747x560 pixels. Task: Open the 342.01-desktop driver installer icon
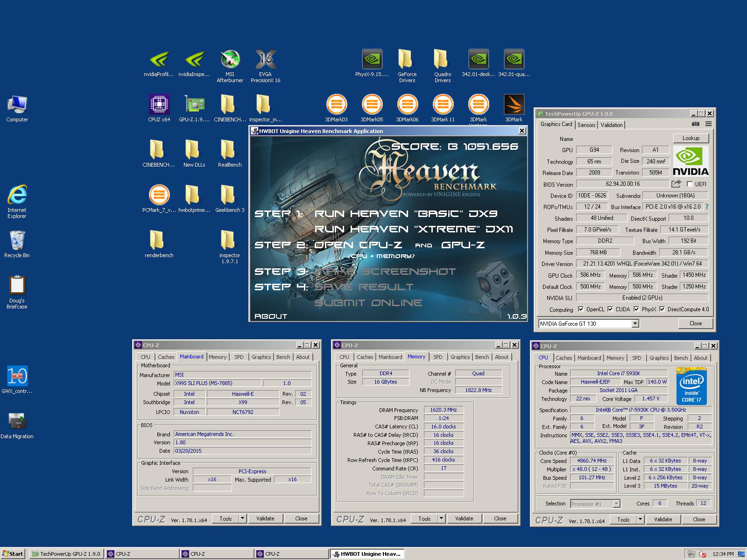click(478, 63)
